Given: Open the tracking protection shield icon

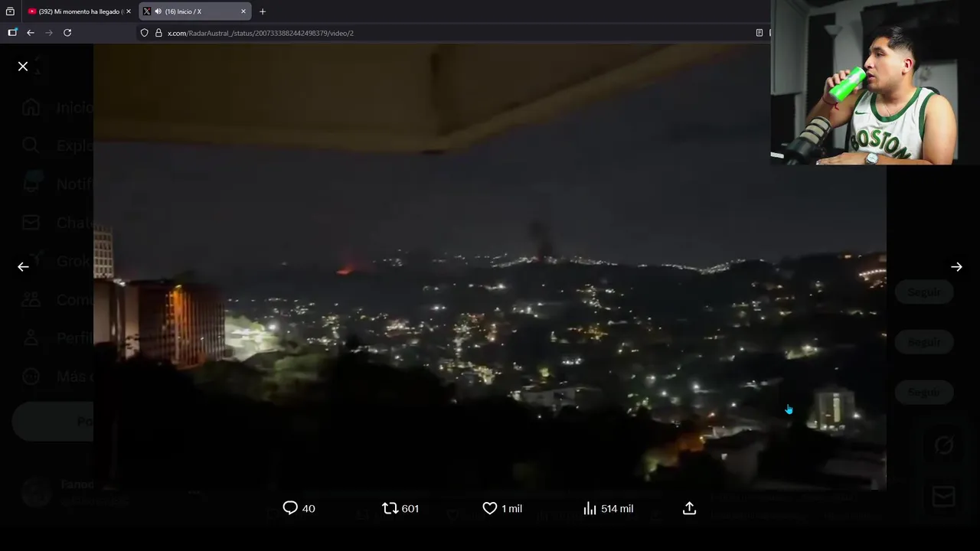Looking at the screenshot, I should tap(144, 33).
